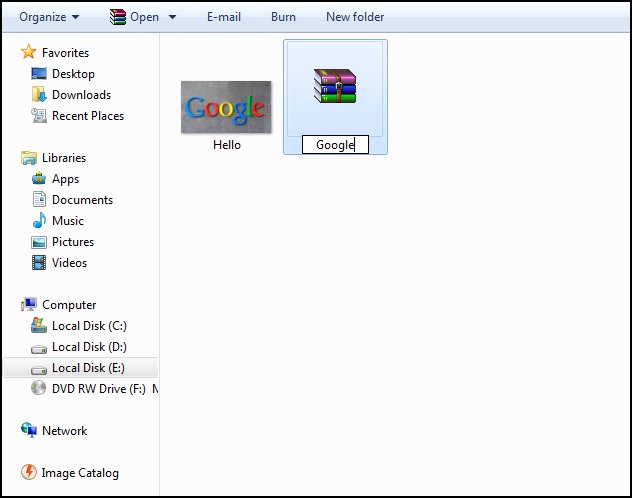Open the Videos library

pyautogui.click(x=69, y=263)
